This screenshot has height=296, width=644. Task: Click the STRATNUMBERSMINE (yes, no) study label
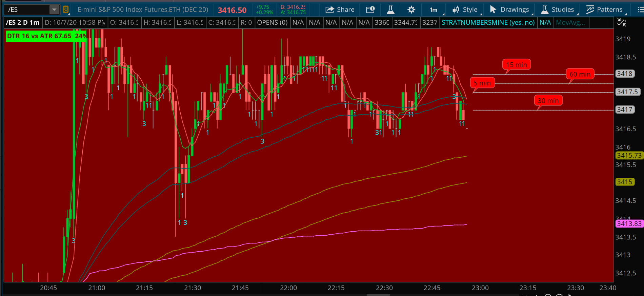[488, 23]
